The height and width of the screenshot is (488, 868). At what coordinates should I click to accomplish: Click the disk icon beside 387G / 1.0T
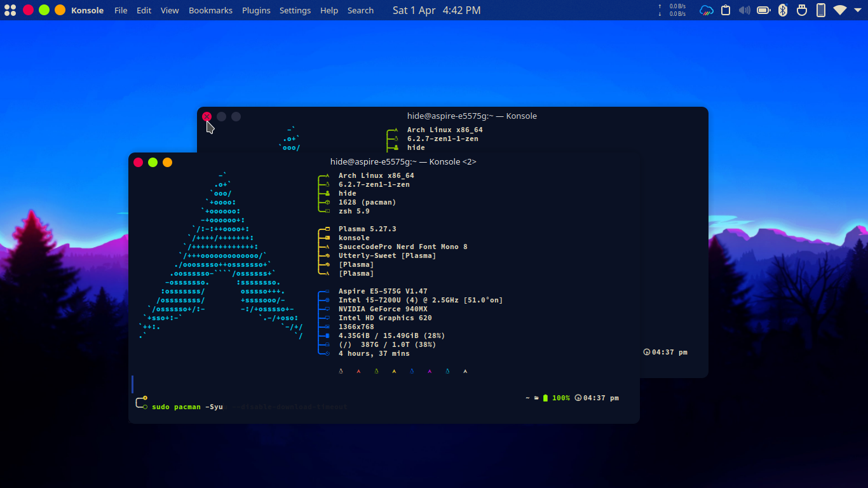[x=327, y=344]
